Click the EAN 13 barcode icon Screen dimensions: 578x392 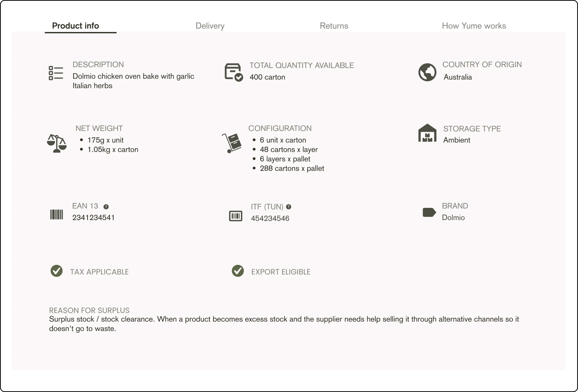[x=56, y=214]
